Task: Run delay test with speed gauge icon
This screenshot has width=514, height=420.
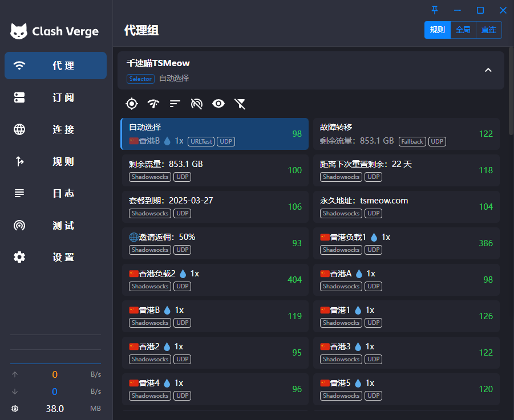Action: point(153,104)
